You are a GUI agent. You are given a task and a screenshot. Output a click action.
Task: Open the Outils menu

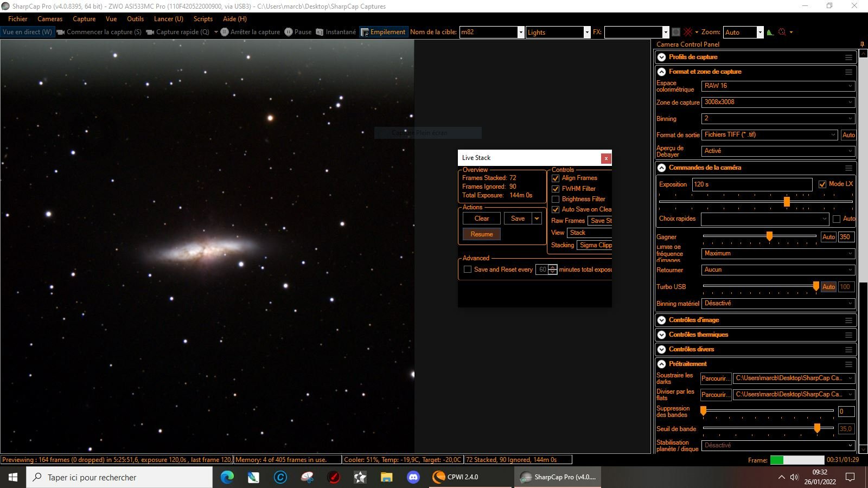(135, 19)
